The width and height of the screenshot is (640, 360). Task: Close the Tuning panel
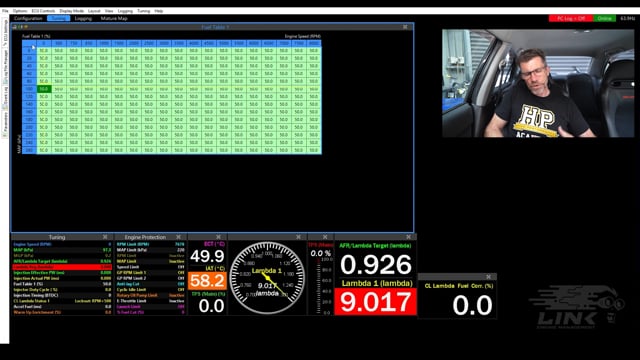pyautogui.click(x=105, y=237)
